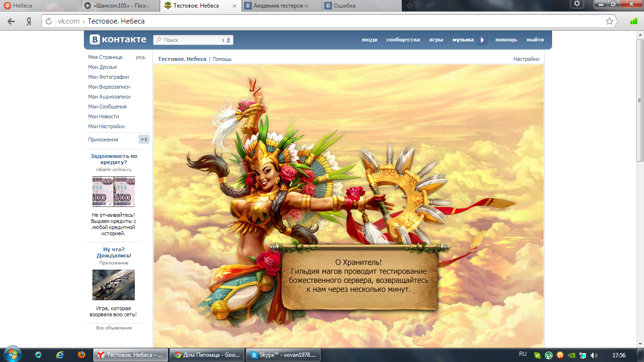The width and height of the screenshot is (644, 362).
Task: Go to Моя Страница
Action: (105, 57)
